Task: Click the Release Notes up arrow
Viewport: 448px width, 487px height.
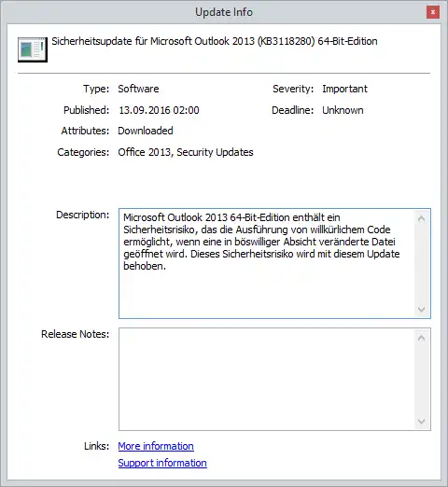Action: pos(422,338)
